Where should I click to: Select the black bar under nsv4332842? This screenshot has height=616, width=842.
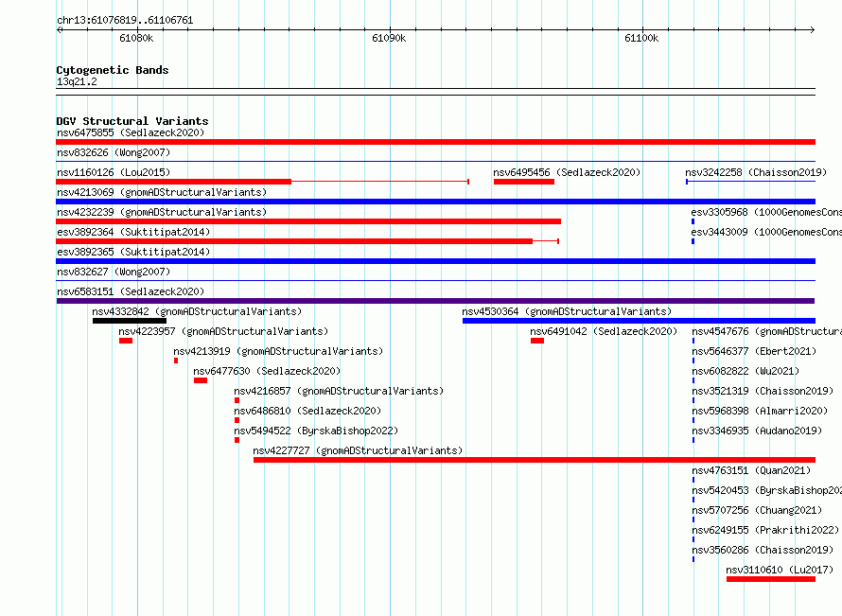[x=130, y=321]
